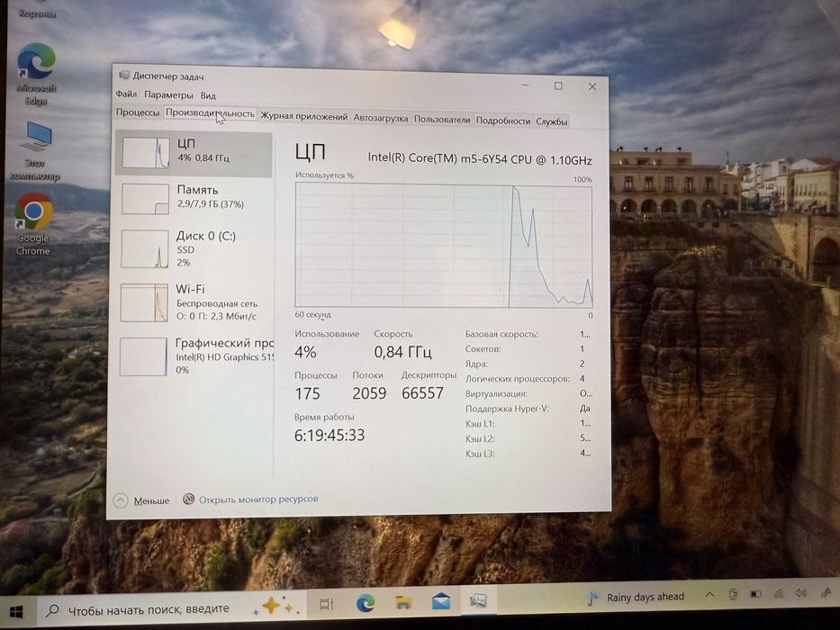The width and height of the screenshot is (840, 630).
Task: Click the CPU usage graph
Action: coord(444,246)
